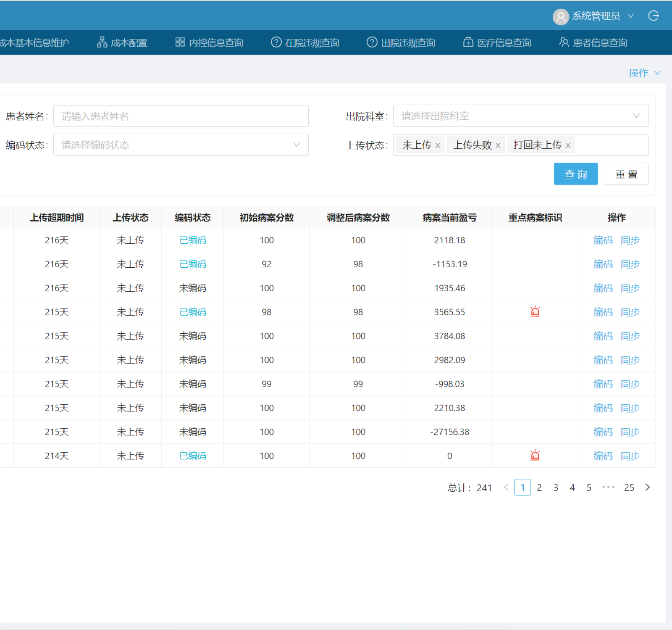Screen dimensions: 672x630
Task: Click 编码 link in the -998.03 row
Action: (603, 384)
